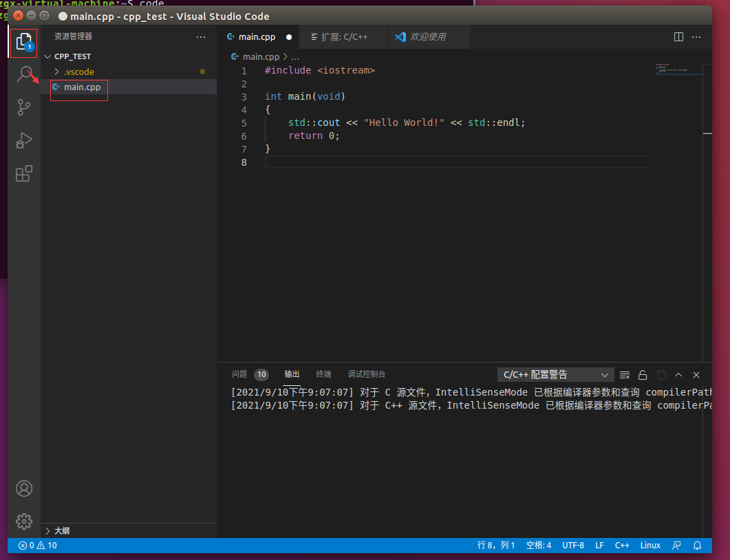
Task: Open editor more actions ellipsis menu
Action: [x=696, y=36]
